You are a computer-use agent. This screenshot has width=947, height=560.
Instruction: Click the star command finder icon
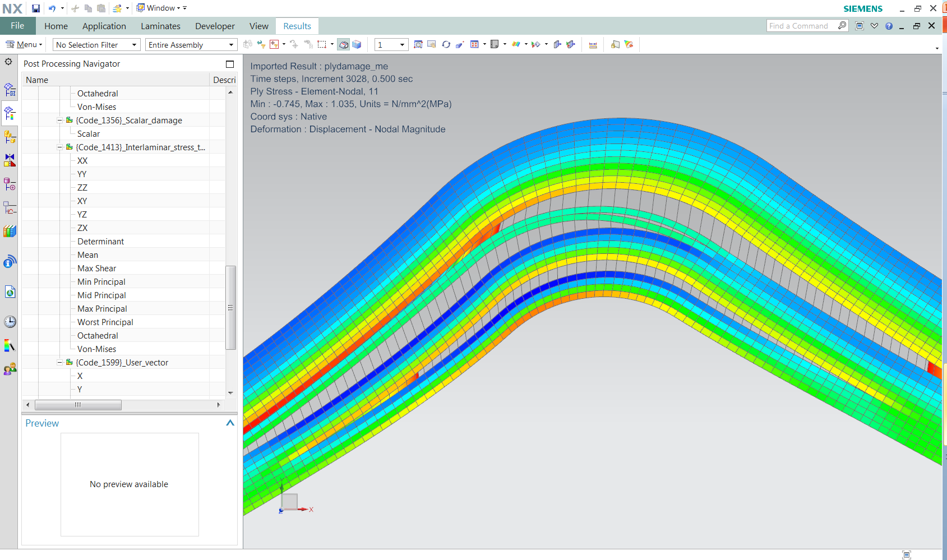coord(117,8)
